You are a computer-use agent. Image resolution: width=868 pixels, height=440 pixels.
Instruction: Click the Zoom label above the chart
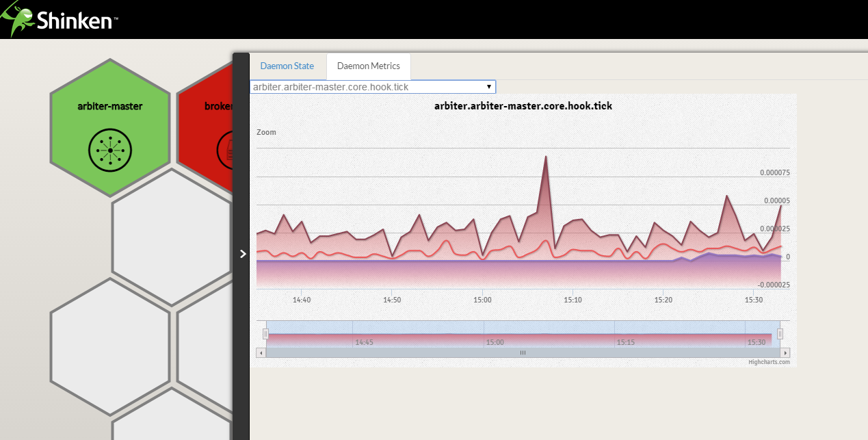tap(267, 132)
